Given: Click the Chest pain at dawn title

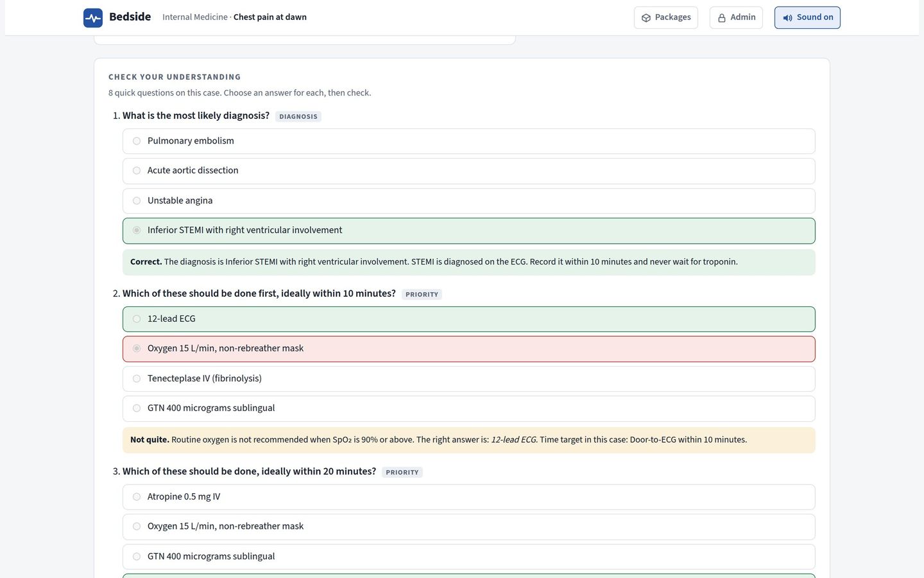Looking at the screenshot, I should coord(270,17).
